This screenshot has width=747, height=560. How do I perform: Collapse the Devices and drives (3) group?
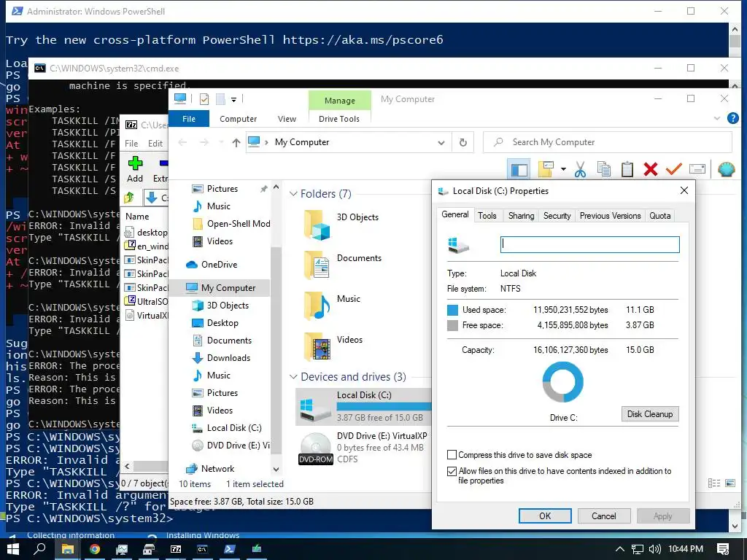tap(293, 377)
